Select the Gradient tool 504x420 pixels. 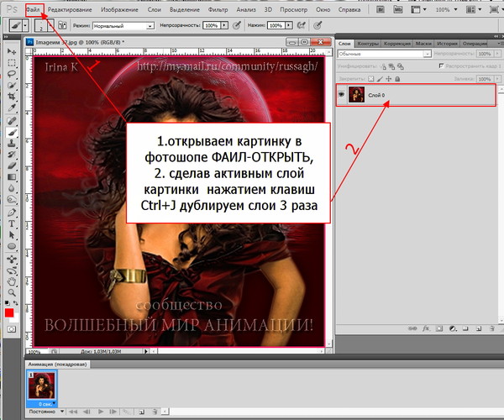[x=12, y=177]
